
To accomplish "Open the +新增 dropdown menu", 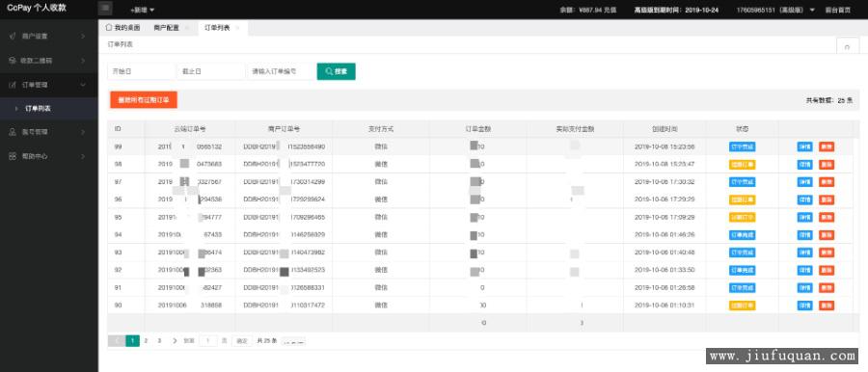I will pyautogui.click(x=143, y=10).
